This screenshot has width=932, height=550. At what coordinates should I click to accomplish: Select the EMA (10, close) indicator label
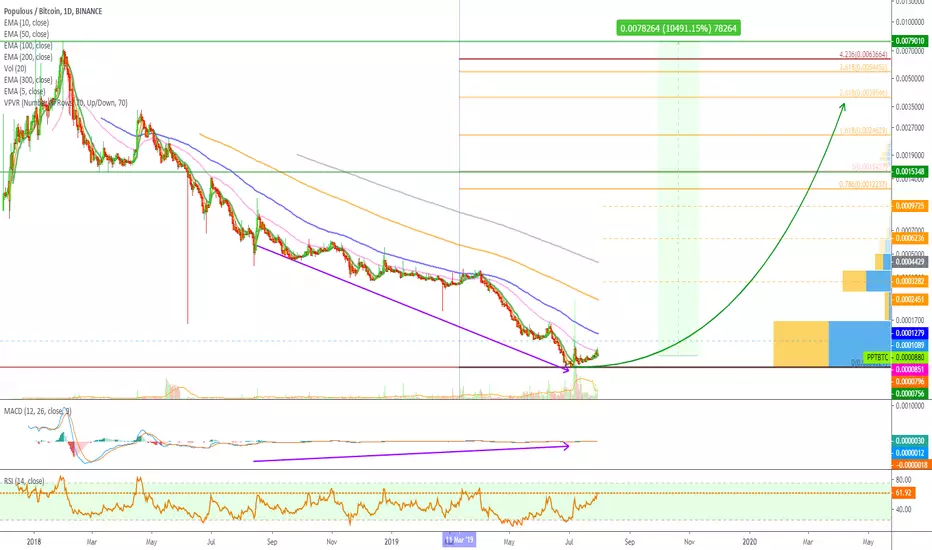click(x=26, y=23)
